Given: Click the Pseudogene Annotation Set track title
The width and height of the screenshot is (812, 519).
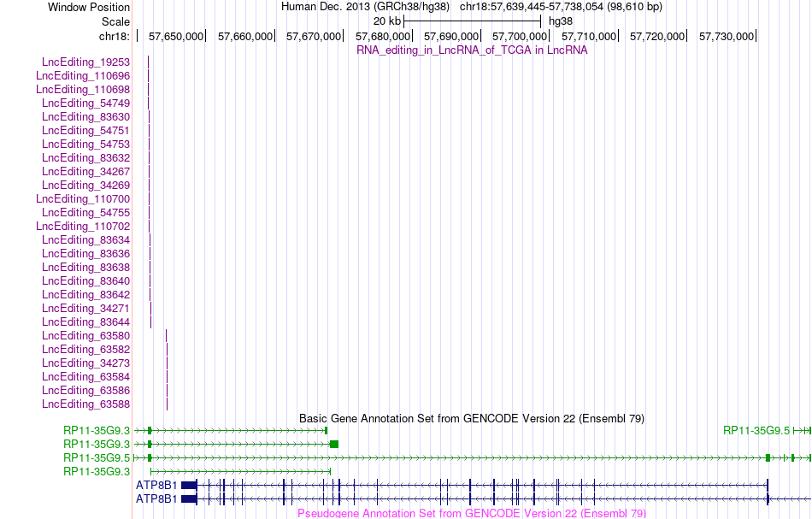Looking at the screenshot, I should (x=472, y=513).
